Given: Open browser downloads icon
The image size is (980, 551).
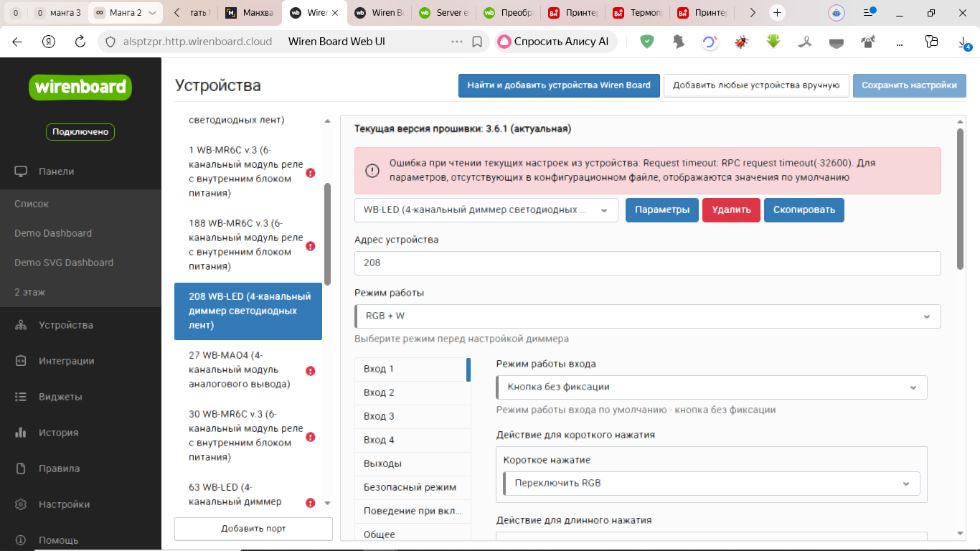Looking at the screenshot, I should click(x=964, y=43).
